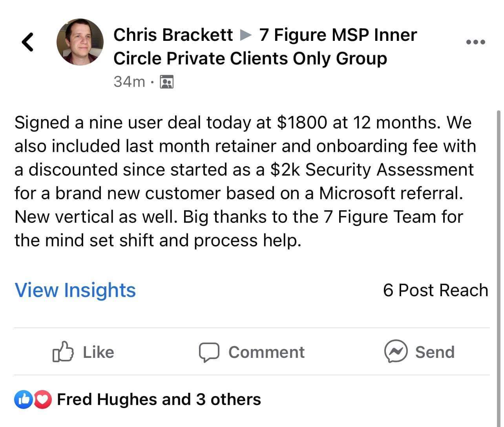Tap the back arrow chevron
The width and height of the screenshot is (504, 427).
click(27, 42)
